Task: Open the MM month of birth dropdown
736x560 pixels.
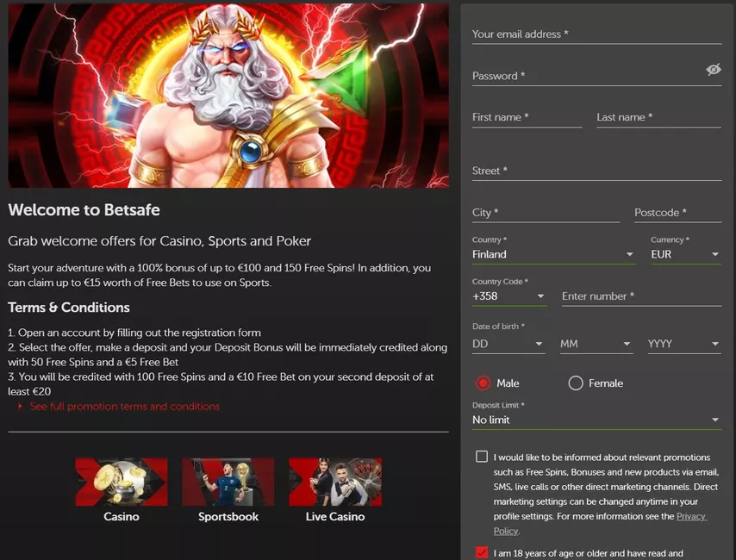Action: tap(596, 344)
